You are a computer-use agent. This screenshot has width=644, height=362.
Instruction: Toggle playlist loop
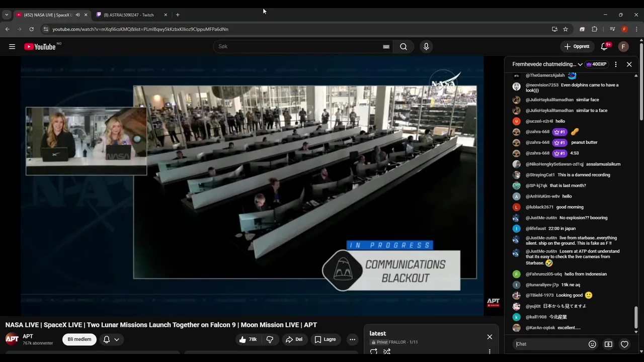pos(374,352)
